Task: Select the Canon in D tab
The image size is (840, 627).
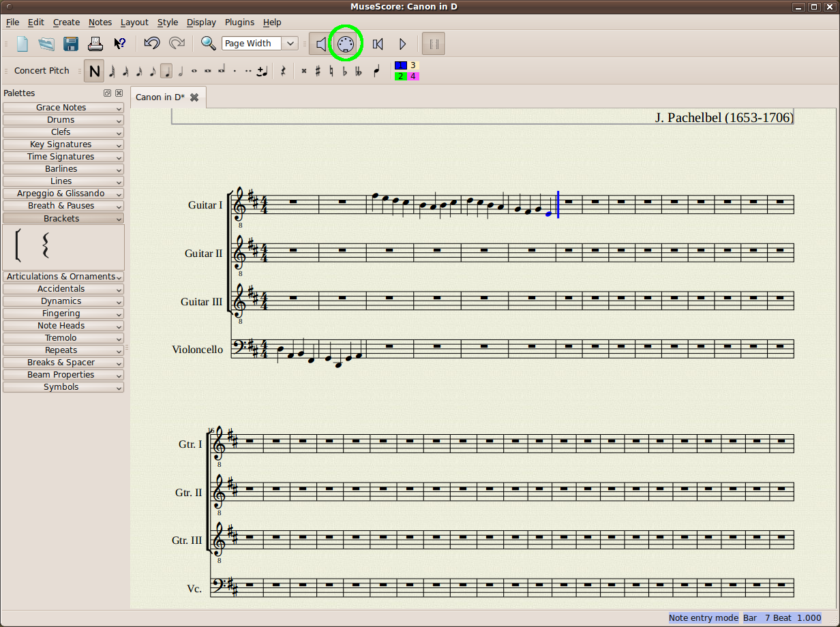Action: coord(160,97)
